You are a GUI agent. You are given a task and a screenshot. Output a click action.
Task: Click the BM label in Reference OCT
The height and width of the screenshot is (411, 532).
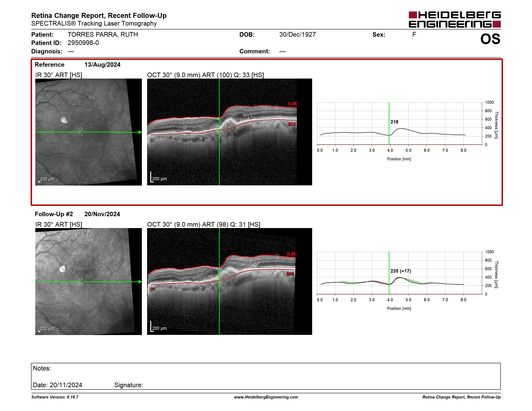292,124
